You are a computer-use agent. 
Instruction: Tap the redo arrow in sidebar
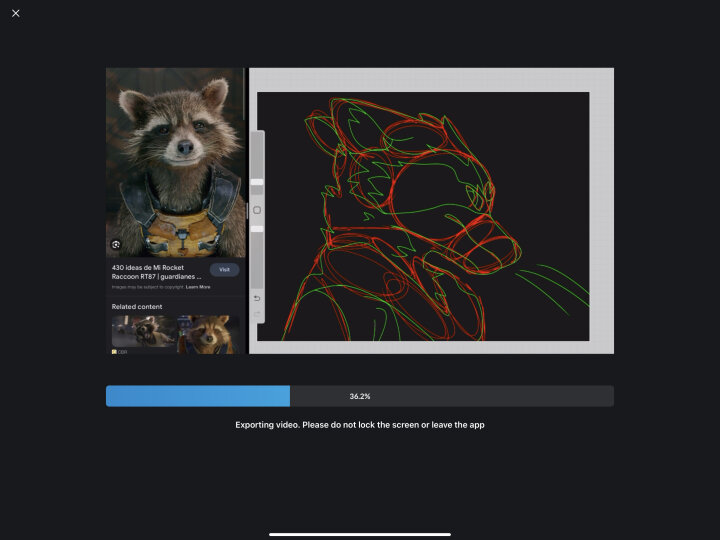[x=257, y=314]
